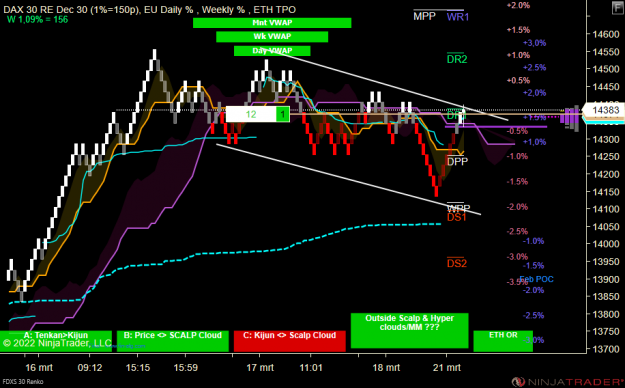Click the '+3,0%' purple weekly percent label
625x388 pixels.
[535, 43]
